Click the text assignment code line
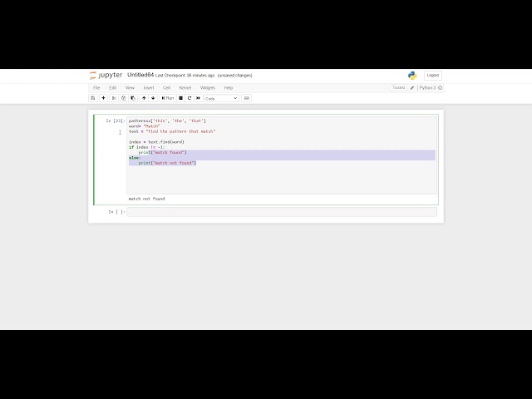Screen dimensions: 532x399 tap(172, 131)
